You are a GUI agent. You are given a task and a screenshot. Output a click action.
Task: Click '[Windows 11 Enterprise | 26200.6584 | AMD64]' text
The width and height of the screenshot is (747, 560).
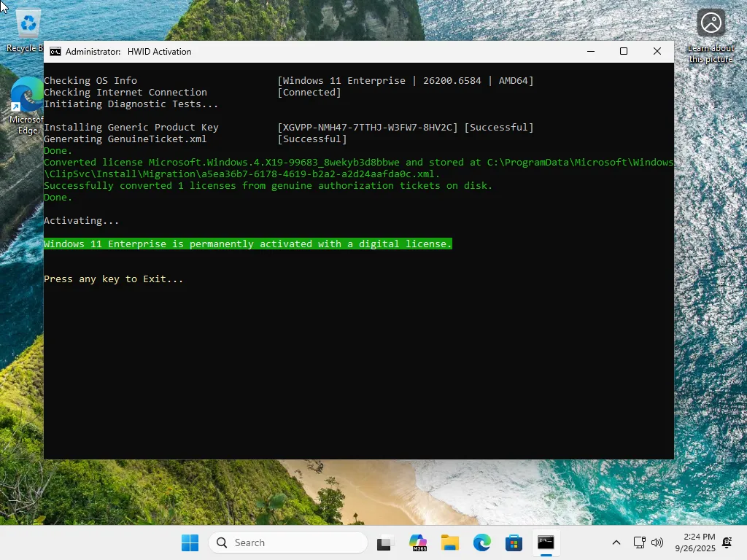[x=406, y=81]
